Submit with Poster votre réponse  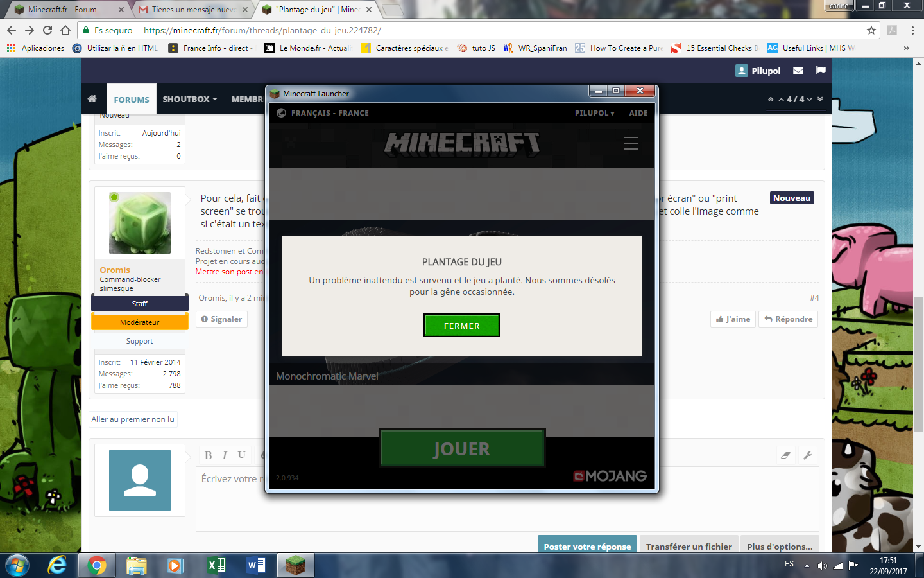coord(587,545)
